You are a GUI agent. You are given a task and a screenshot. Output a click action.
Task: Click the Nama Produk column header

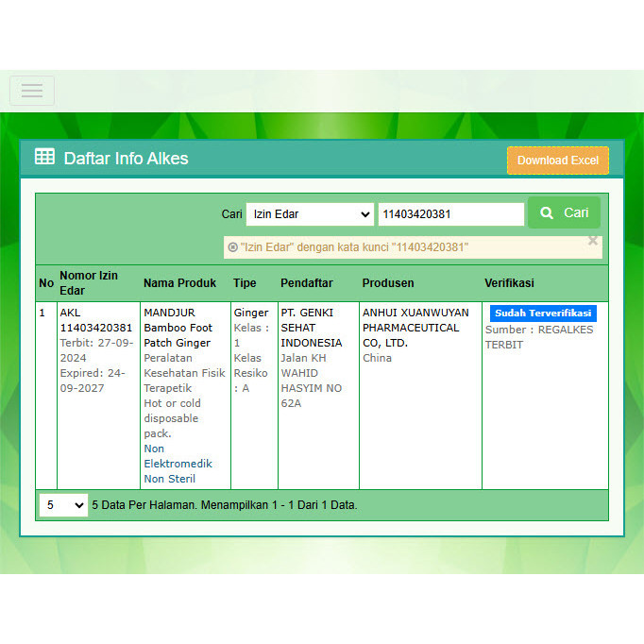179,283
